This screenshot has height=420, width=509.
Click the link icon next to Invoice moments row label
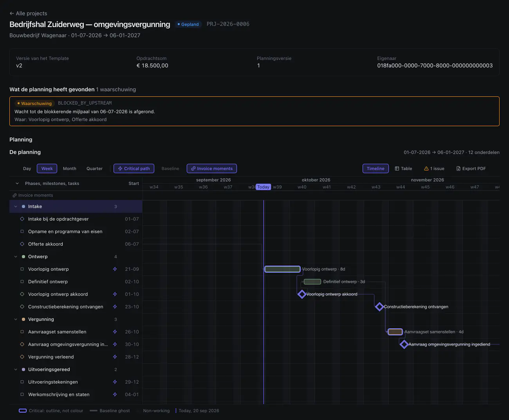tap(14, 195)
